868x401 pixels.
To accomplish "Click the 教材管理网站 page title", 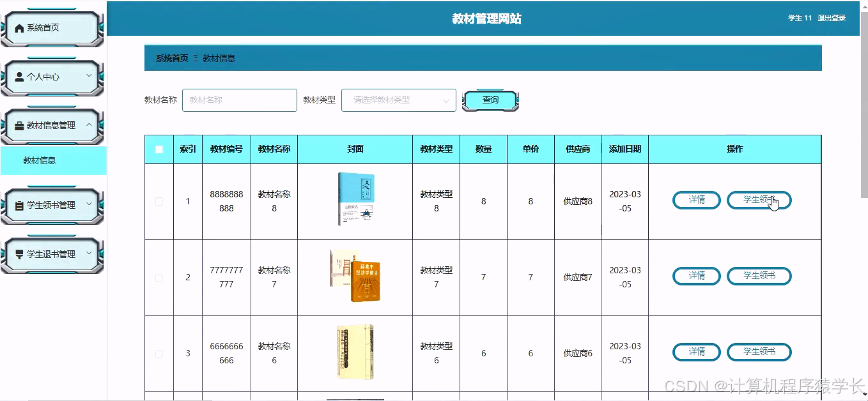I will [486, 19].
